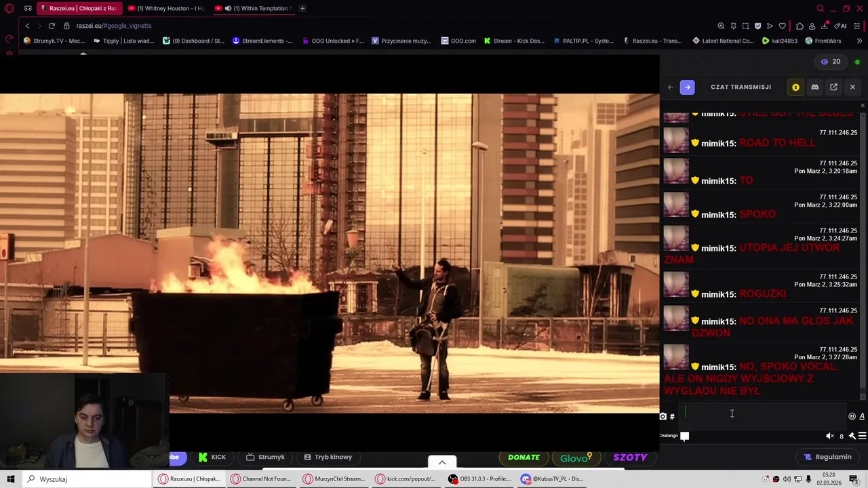Viewport: 868px width, 488px height.
Task: Open the extensions puzzle icon
Action: coord(800,26)
